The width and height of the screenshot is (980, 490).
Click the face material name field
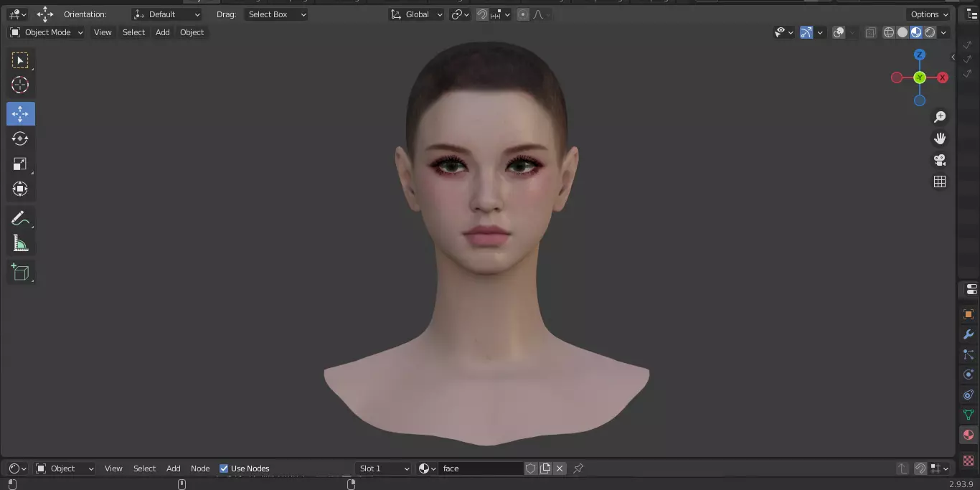(481, 468)
